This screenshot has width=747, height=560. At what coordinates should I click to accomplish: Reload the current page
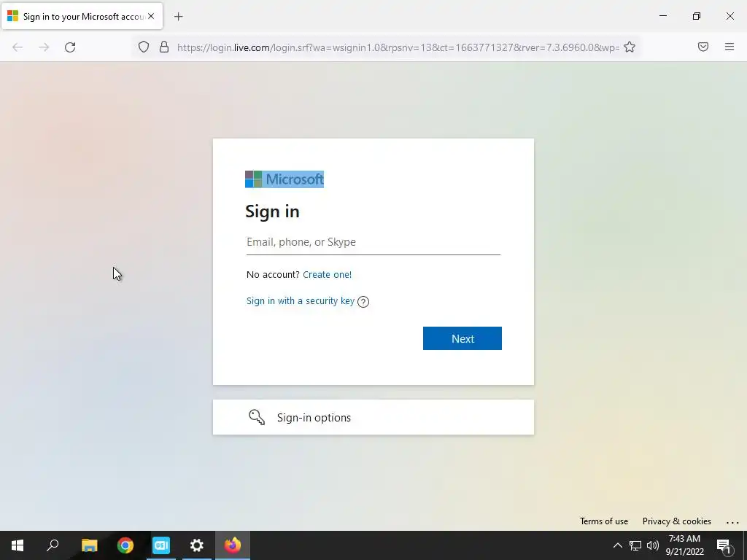[x=70, y=47]
